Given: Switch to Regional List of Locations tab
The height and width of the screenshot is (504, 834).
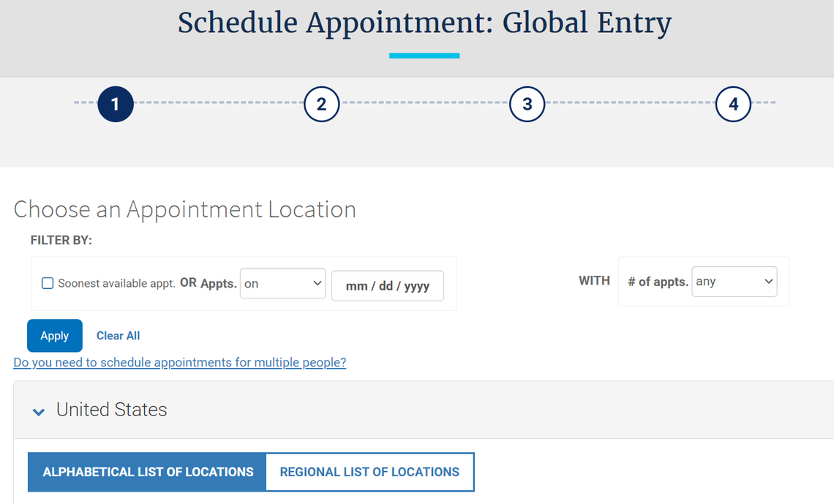Looking at the screenshot, I should pos(369,472).
